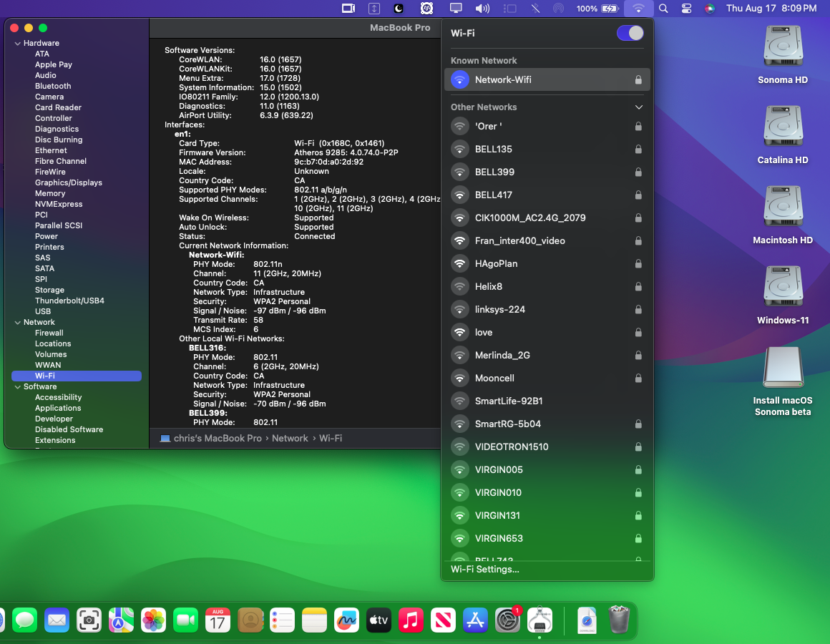Open Music from the Dock
The width and height of the screenshot is (830, 644).
(x=411, y=620)
